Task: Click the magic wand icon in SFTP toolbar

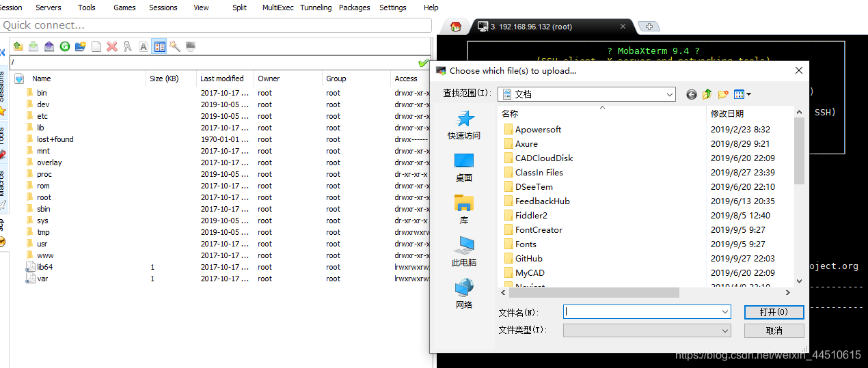Action: (x=175, y=46)
